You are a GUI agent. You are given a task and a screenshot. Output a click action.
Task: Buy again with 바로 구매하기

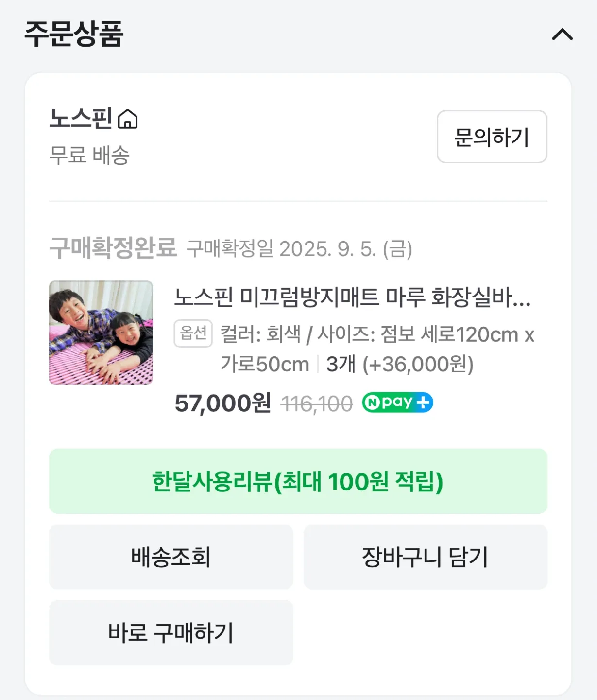point(171,632)
